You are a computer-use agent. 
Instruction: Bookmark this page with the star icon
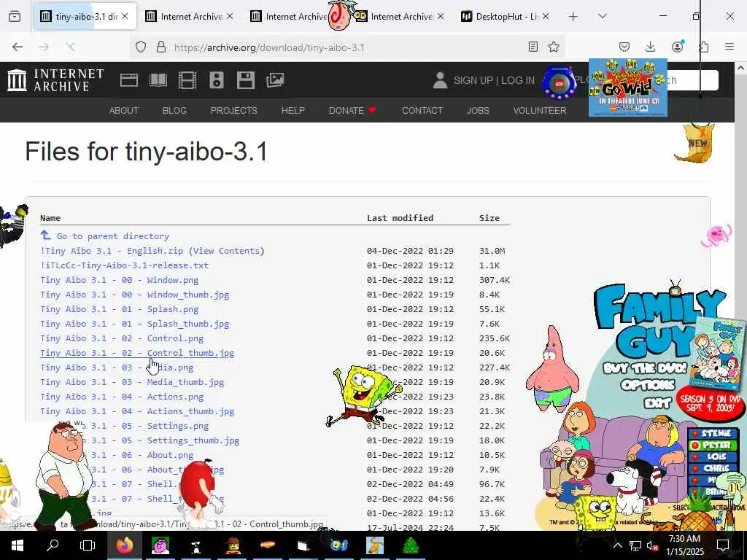[554, 47]
